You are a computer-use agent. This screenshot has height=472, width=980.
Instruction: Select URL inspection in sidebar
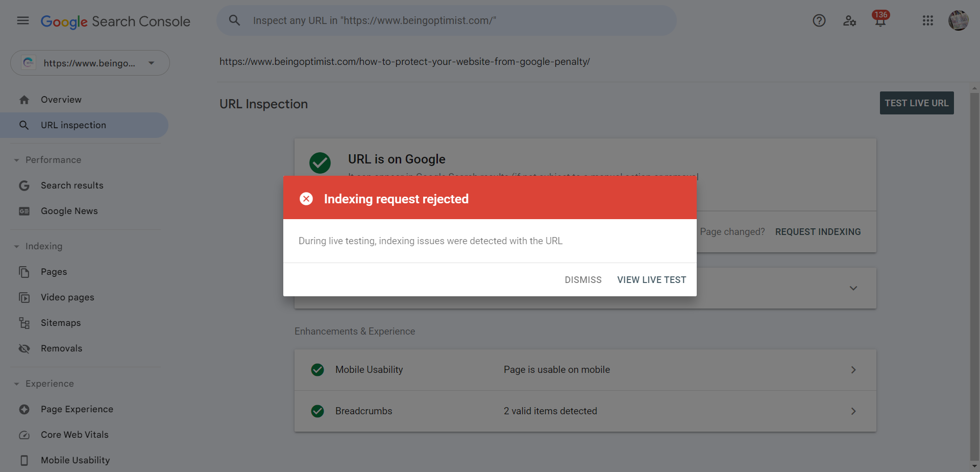pos(73,125)
